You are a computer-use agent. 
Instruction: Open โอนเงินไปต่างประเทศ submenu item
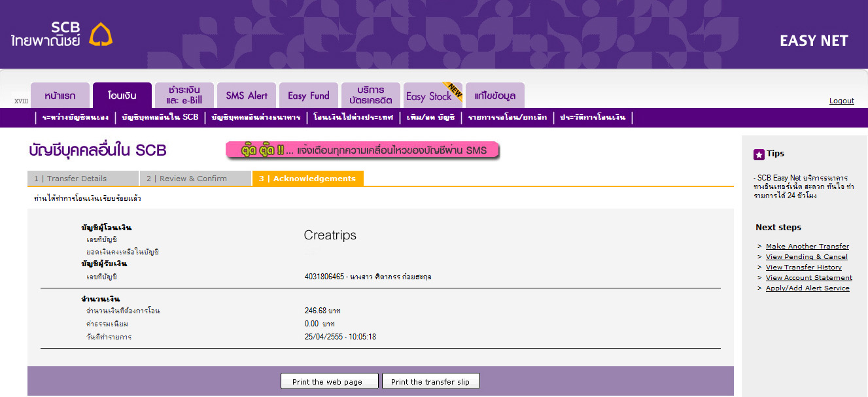tap(353, 118)
